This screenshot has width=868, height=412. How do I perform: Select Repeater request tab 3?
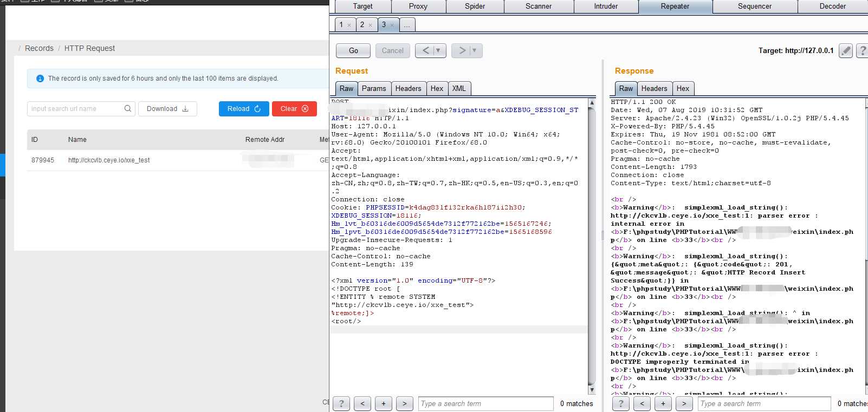click(x=384, y=25)
